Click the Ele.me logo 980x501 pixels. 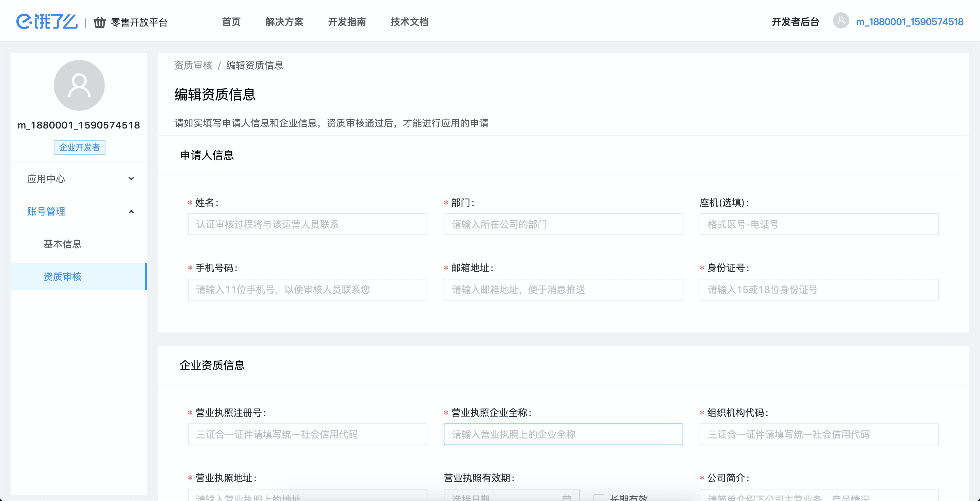47,22
